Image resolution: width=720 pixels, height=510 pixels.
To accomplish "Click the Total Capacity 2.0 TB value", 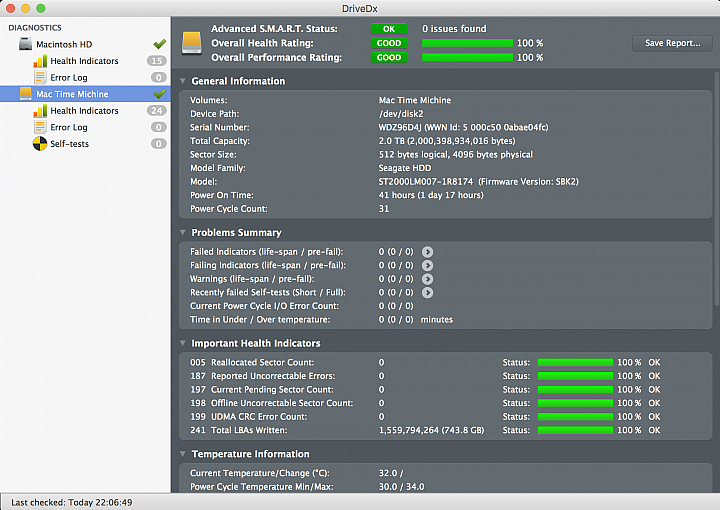I will point(447,141).
